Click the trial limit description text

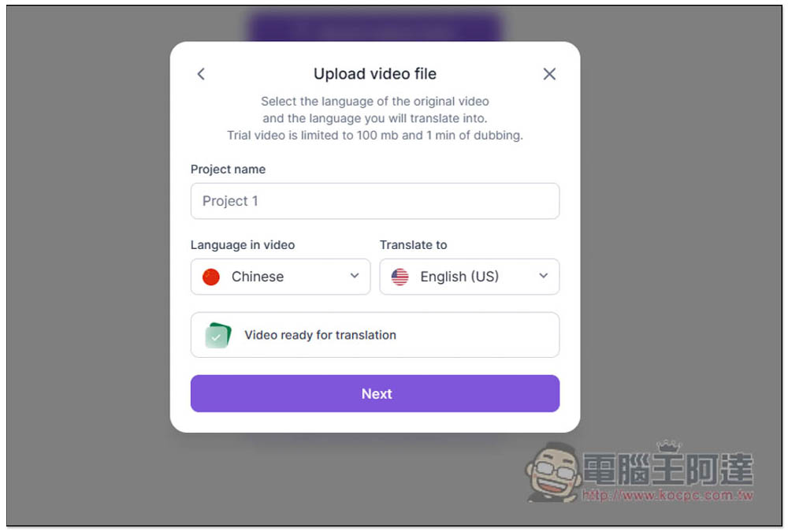coord(375,136)
